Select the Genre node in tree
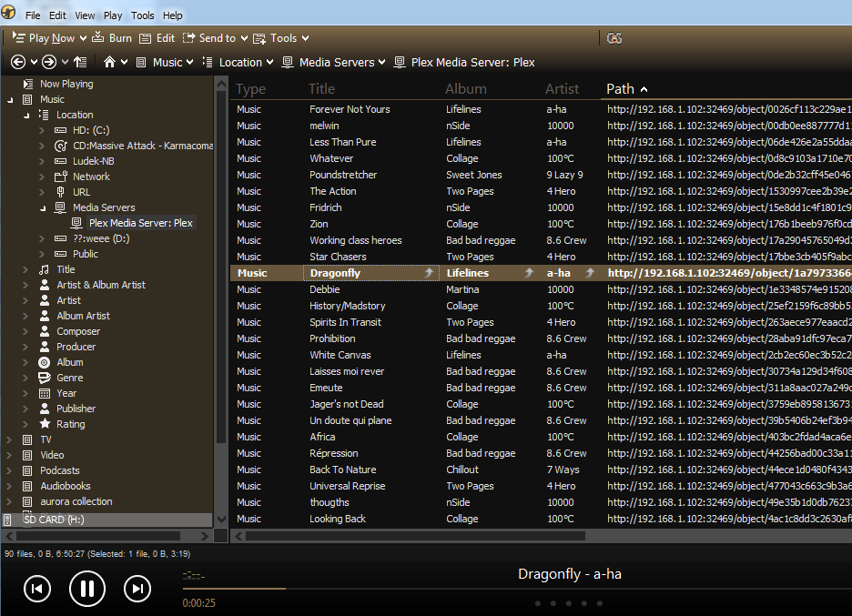This screenshot has width=852, height=616. (69, 378)
